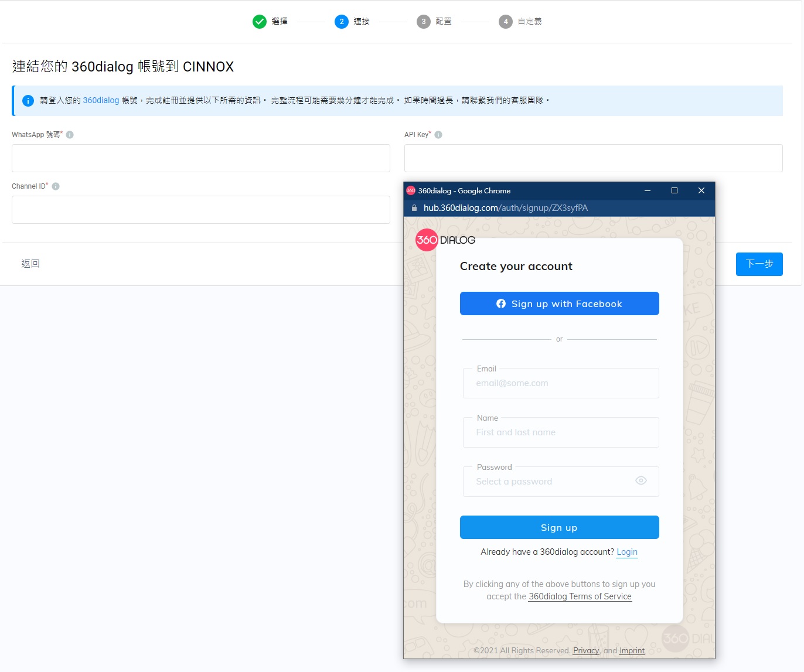
Task: Click the popup address bar URL
Action: [506, 208]
